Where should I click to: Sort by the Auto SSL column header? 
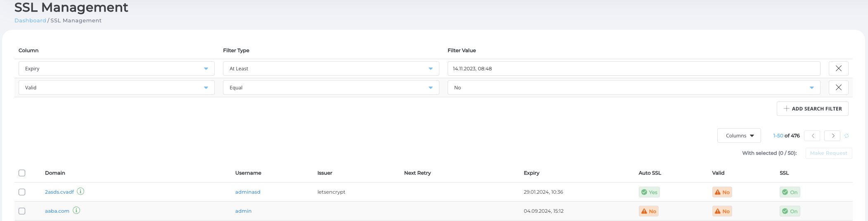coord(650,173)
